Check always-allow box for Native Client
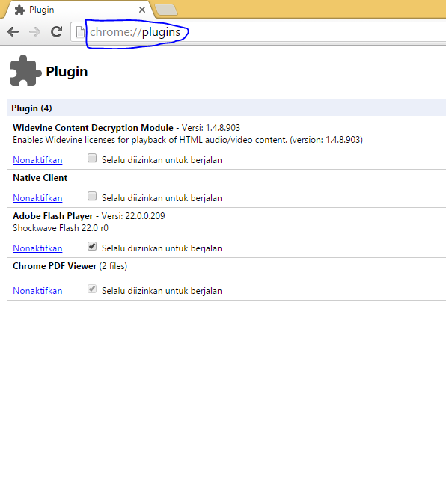 tap(92, 196)
